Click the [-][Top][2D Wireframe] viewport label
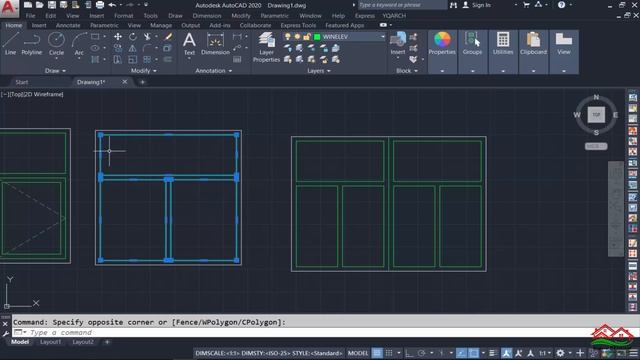The width and height of the screenshot is (640, 360). [32, 94]
